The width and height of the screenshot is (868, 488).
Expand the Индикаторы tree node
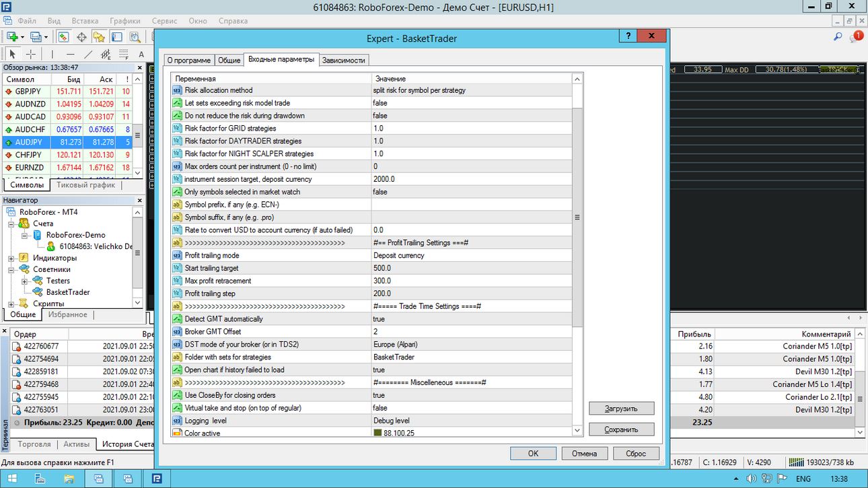point(11,258)
